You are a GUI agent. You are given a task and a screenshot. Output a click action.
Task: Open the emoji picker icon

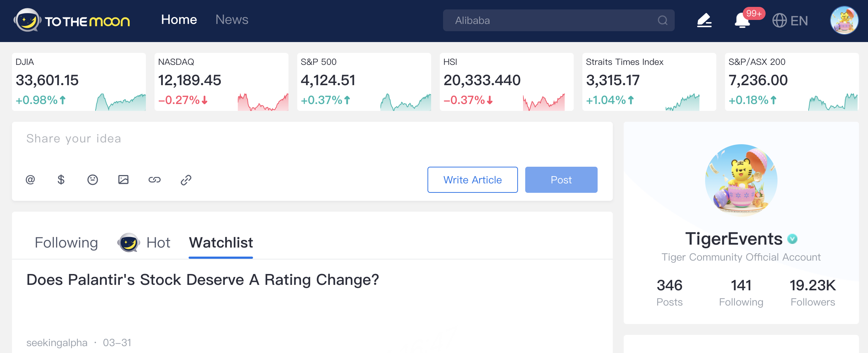tap(93, 180)
